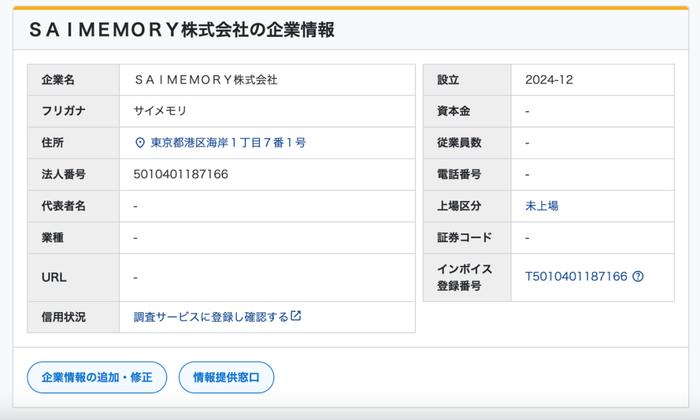Image resolution: width=700 pixels, height=420 pixels.
Task: Select the corporate number 5010401187166
Action: 181,174
